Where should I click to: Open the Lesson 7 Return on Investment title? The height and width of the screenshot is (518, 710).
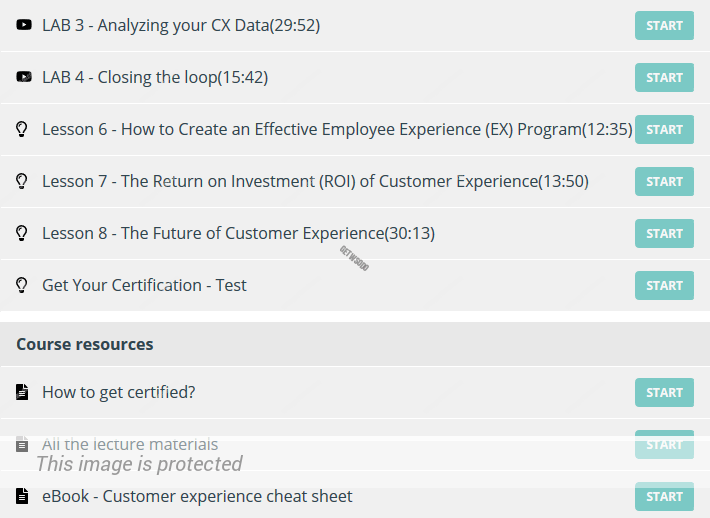pyautogui.click(x=315, y=181)
